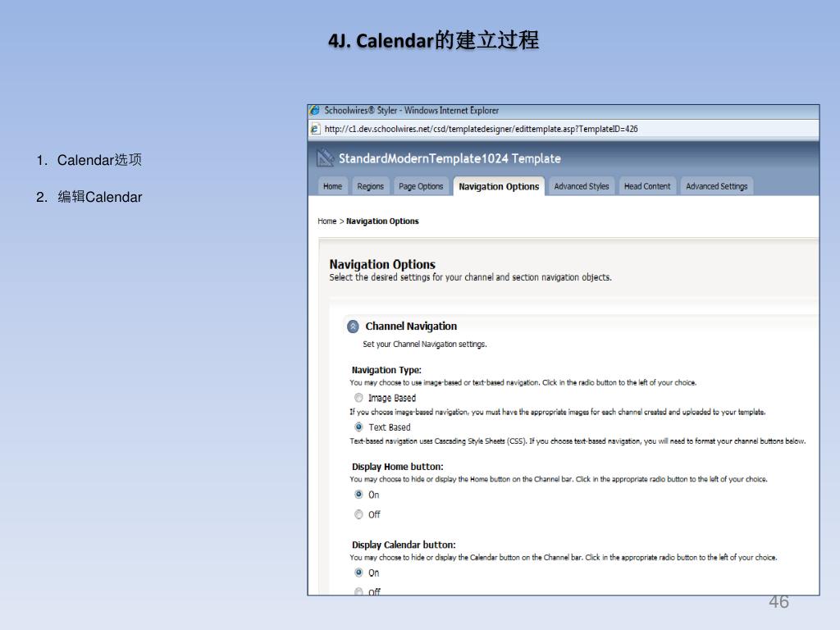Click the Navigation Options page heading
The image size is (840, 630).
click(x=382, y=264)
